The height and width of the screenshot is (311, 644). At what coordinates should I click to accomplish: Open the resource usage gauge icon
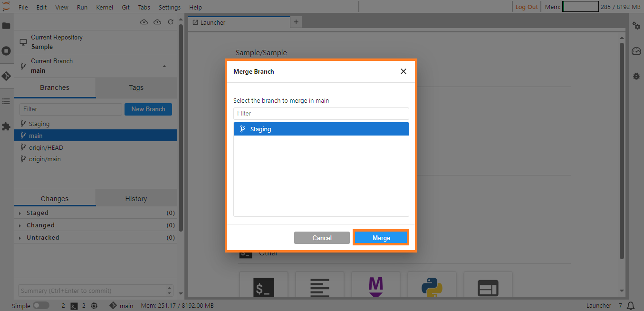[636, 51]
